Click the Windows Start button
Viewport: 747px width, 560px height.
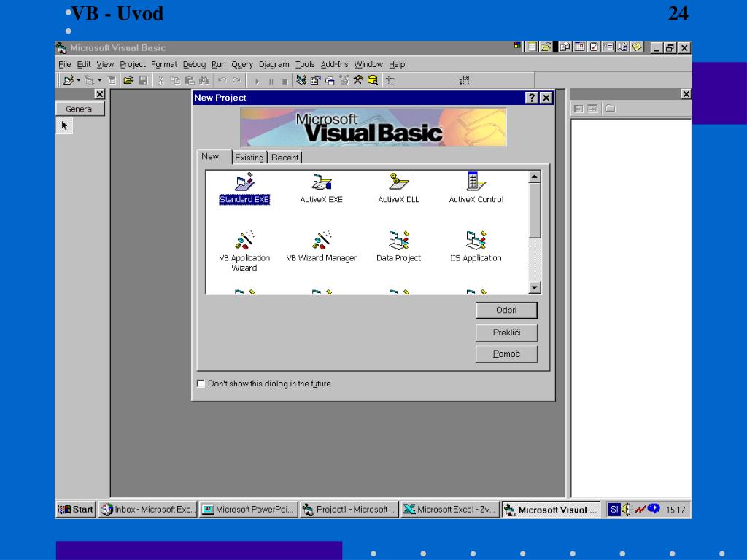click(76, 510)
